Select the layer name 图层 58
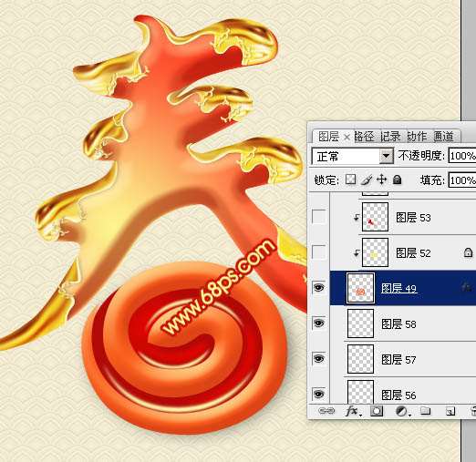The image size is (476, 462). point(398,324)
